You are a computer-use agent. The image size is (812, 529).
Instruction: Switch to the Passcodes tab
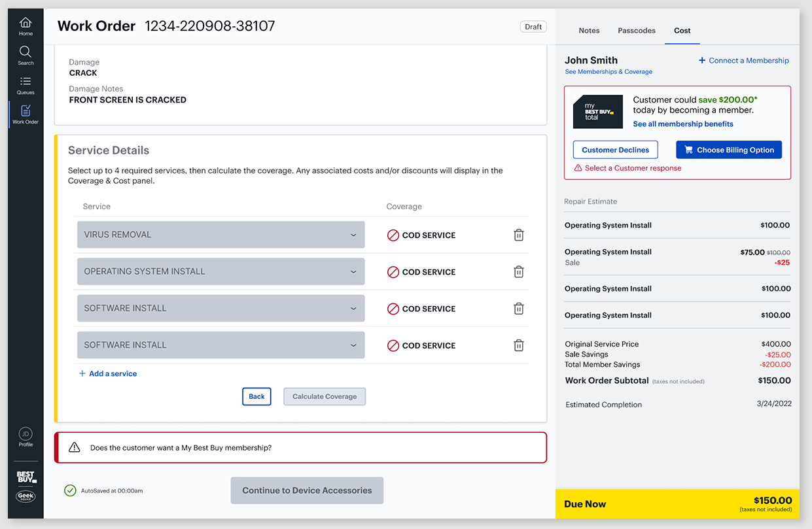(x=637, y=31)
